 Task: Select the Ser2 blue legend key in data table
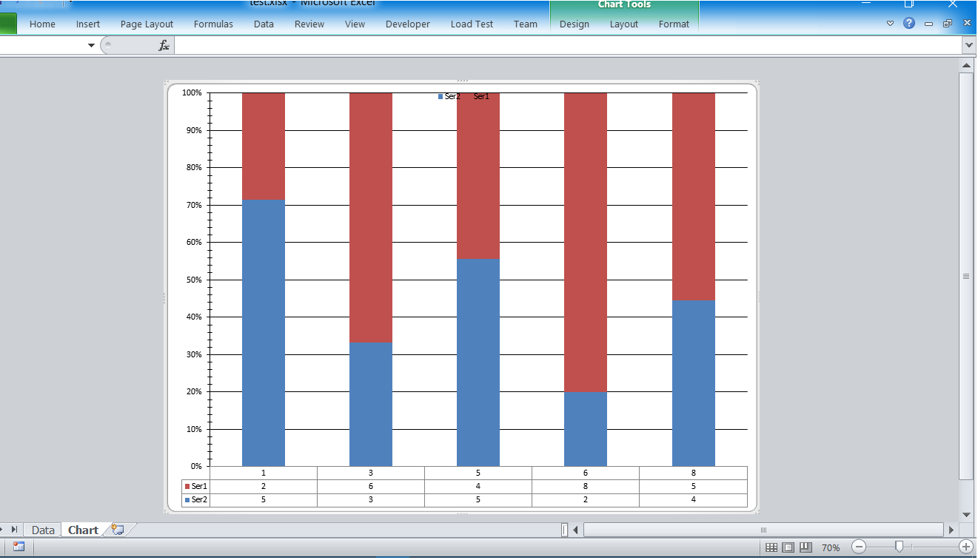tap(187, 500)
